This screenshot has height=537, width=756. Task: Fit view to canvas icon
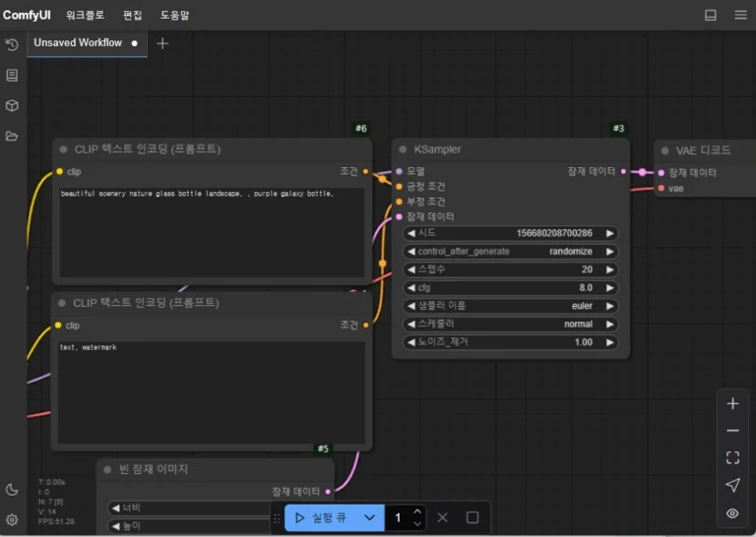coord(732,457)
